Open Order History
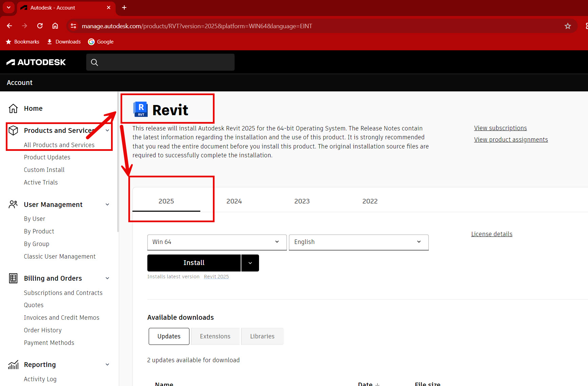 (43, 330)
